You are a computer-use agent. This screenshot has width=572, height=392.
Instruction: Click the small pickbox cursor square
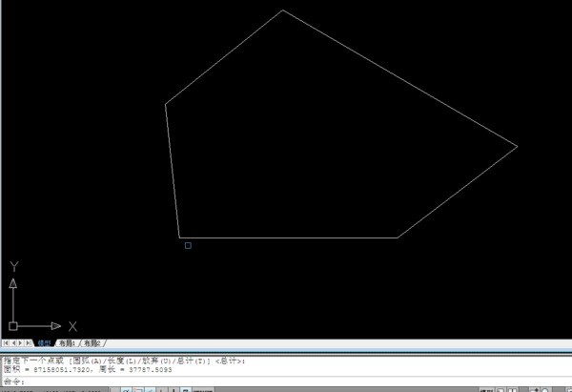188,245
